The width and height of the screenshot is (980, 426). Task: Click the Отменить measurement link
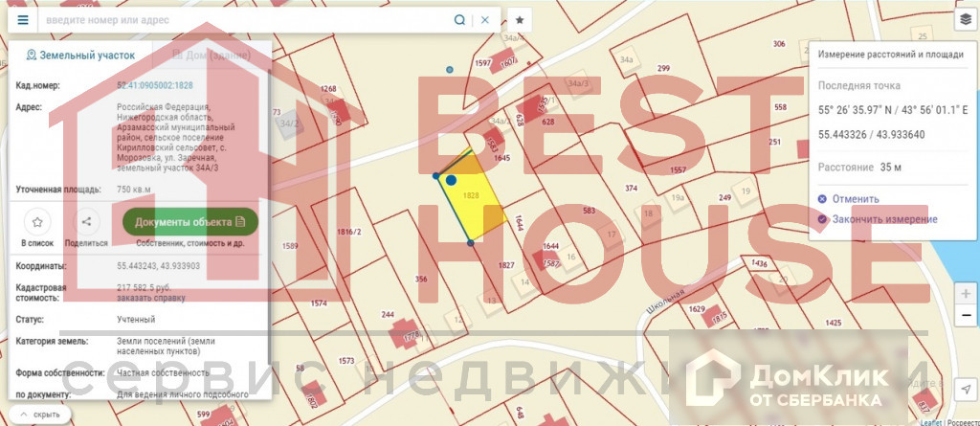click(856, 199)
